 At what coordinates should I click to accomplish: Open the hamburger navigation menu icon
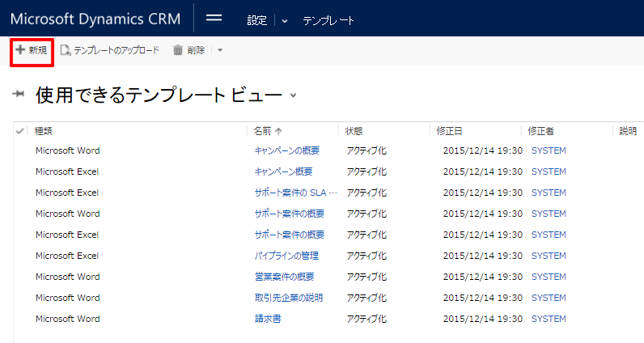[x=214, y=18]
